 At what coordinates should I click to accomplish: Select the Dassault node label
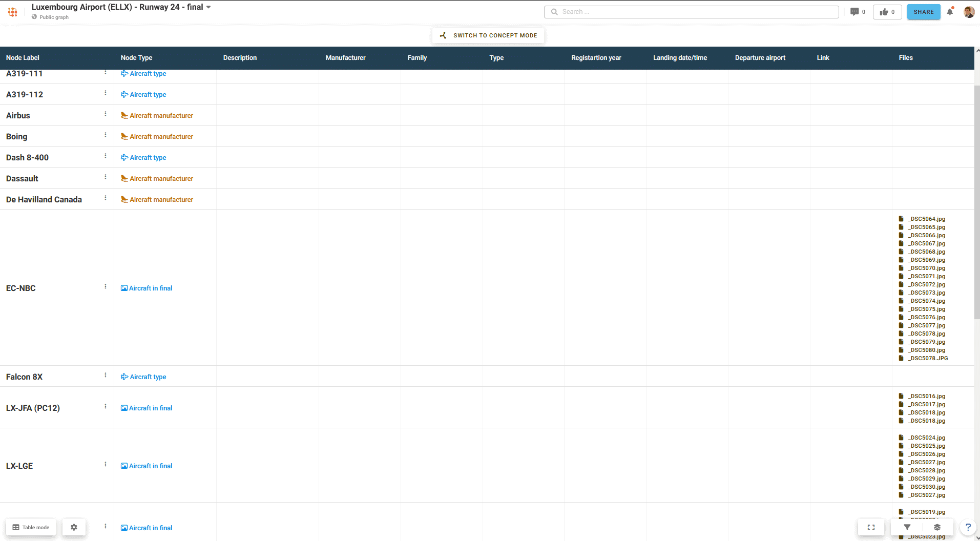coord(22,179)
